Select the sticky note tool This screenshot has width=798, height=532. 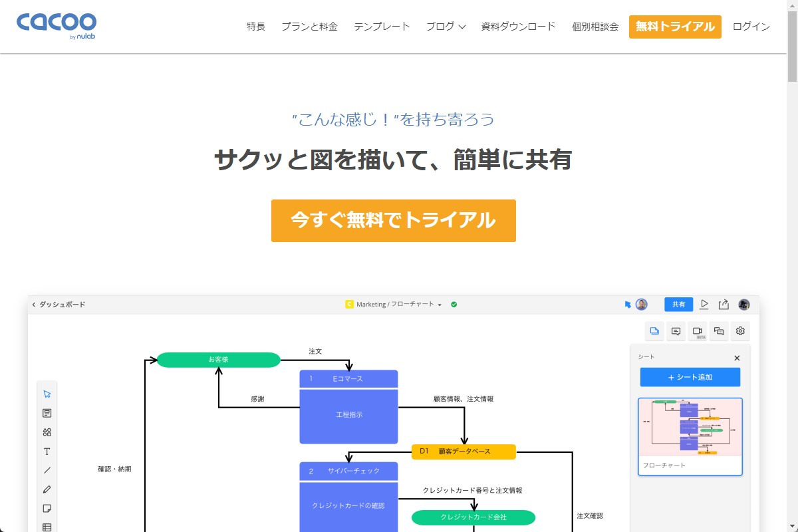pos(47,508)
